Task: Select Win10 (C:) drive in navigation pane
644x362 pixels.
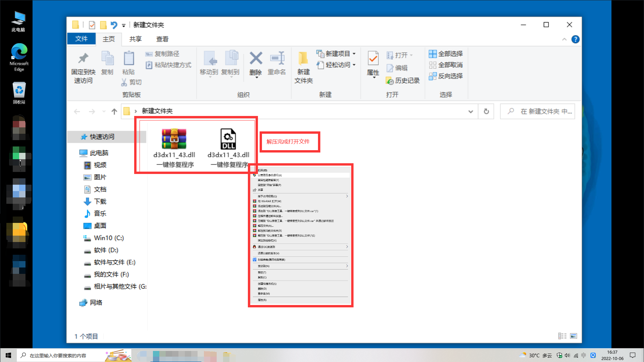Action: coord(109,238)
